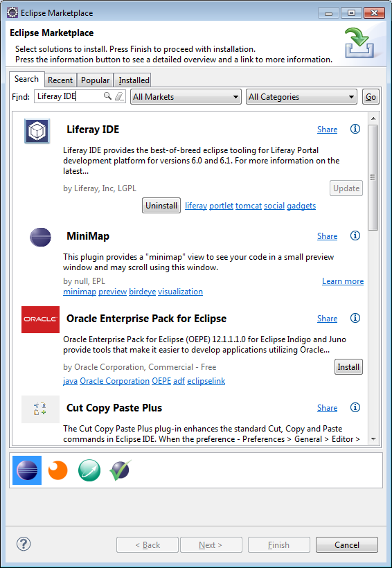This screenshot has width=392, height=568.
Task: Click the tomcat tag link
Action: click(x=249, y=206)
